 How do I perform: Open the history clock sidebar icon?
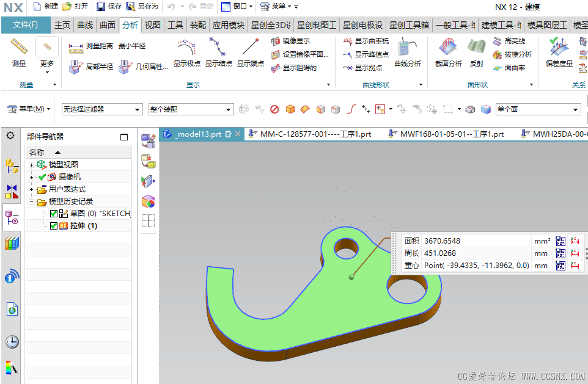point(12,341)
